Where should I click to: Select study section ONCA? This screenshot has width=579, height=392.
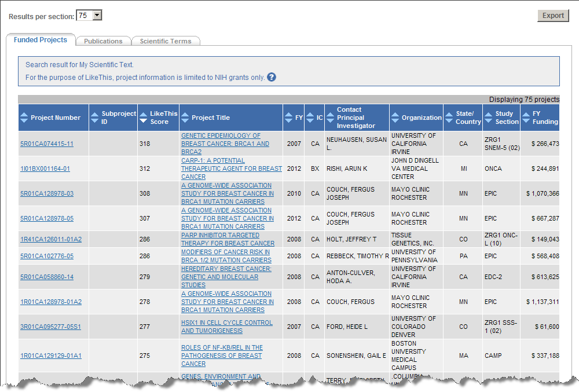[493, 168]
